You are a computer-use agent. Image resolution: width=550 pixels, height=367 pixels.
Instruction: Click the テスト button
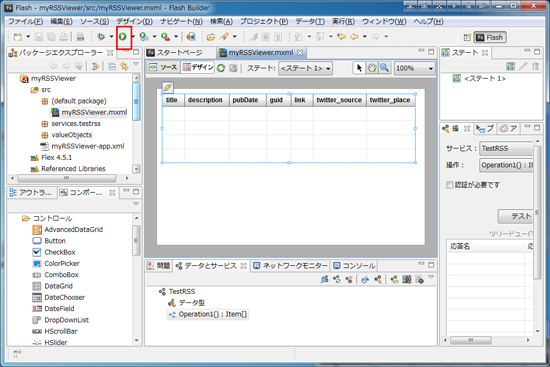(516, 216)
